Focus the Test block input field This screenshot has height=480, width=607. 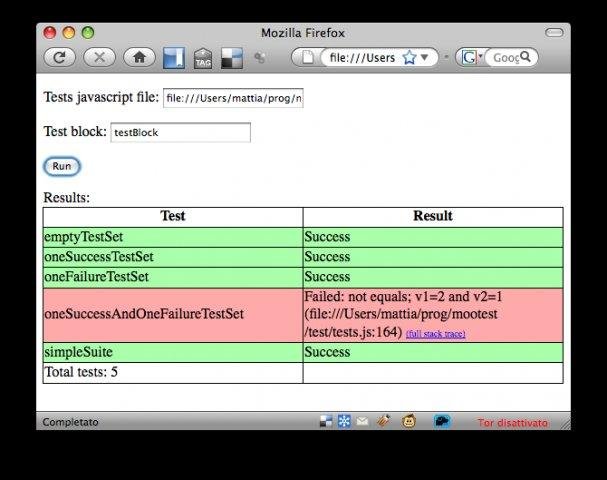[x=180, y=132]
